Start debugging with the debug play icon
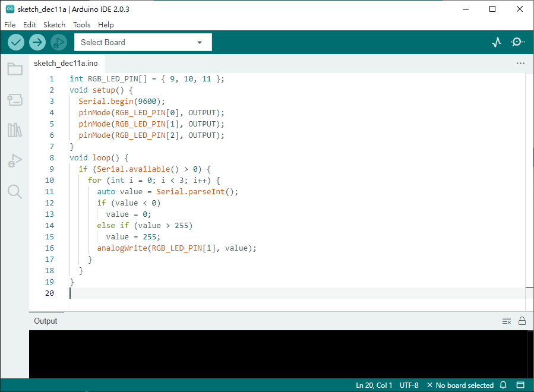The image size is (534, 392). (x=58, y=42)
